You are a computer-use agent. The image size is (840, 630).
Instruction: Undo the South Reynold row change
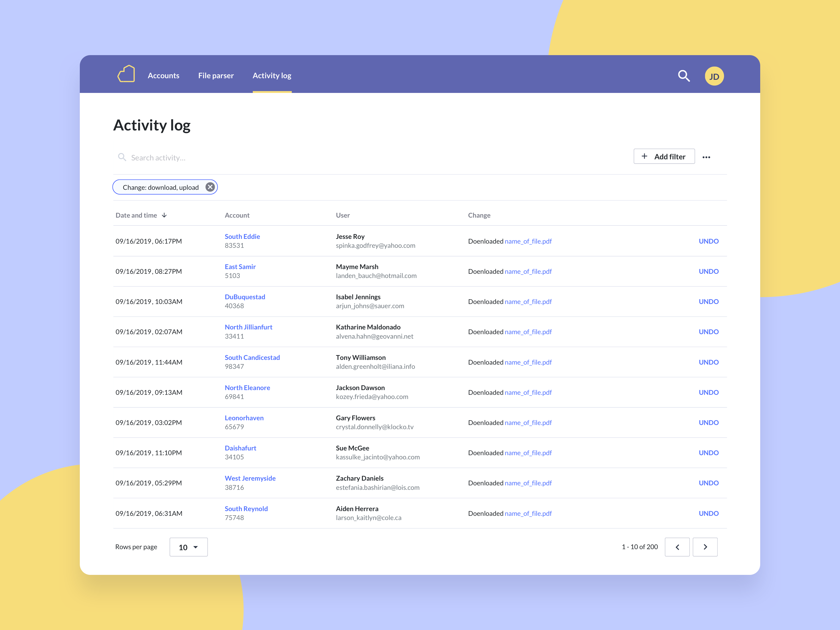[708, 513]
